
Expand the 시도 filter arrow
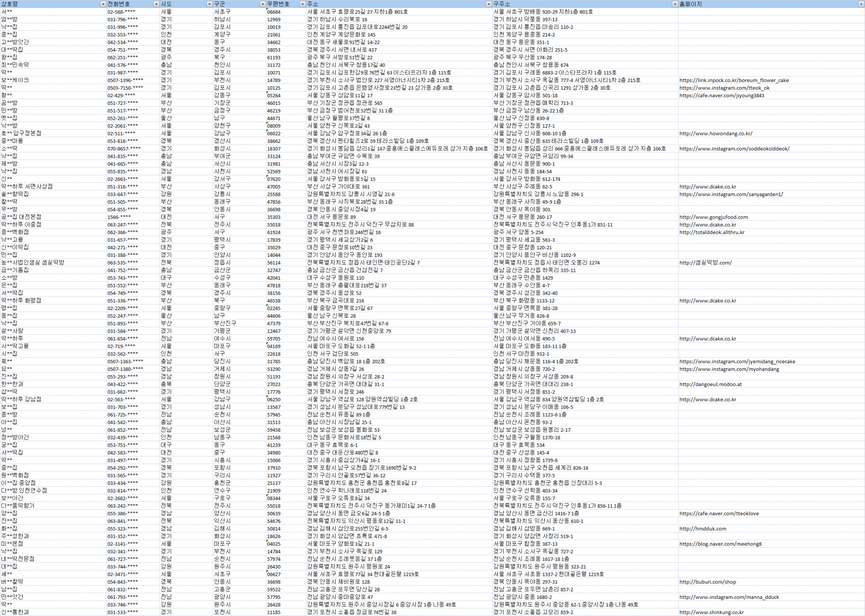click(209, 4)
